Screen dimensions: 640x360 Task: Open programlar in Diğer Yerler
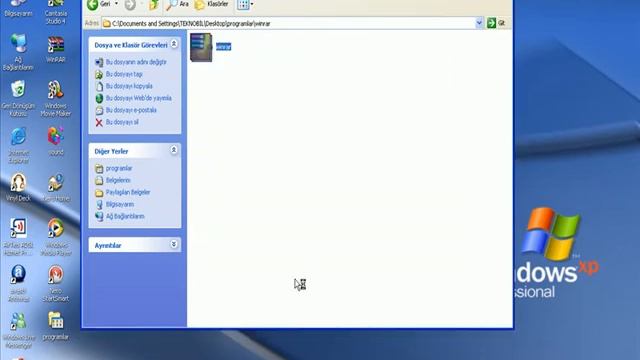pos(119,168)
